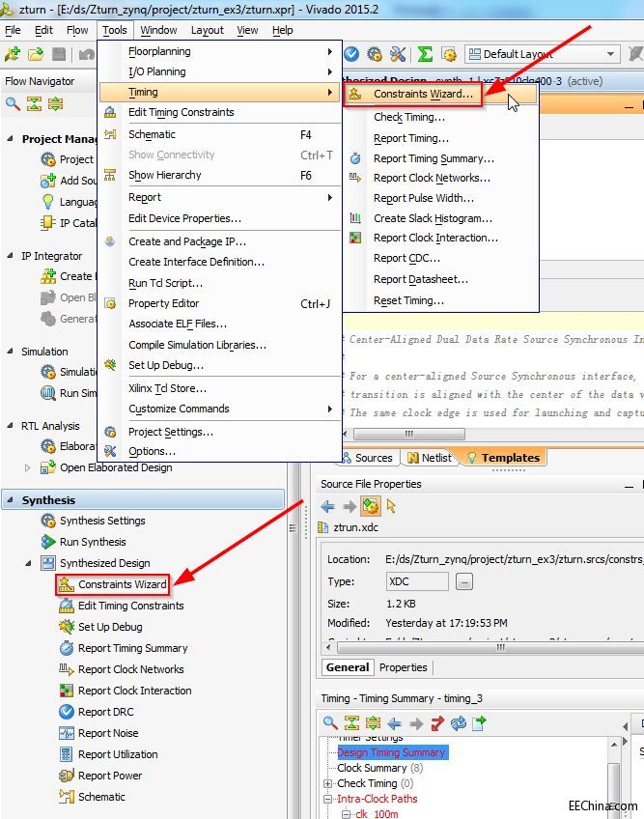
Task: Click the browse button next to Type XDC
Action: coord(464,581)
